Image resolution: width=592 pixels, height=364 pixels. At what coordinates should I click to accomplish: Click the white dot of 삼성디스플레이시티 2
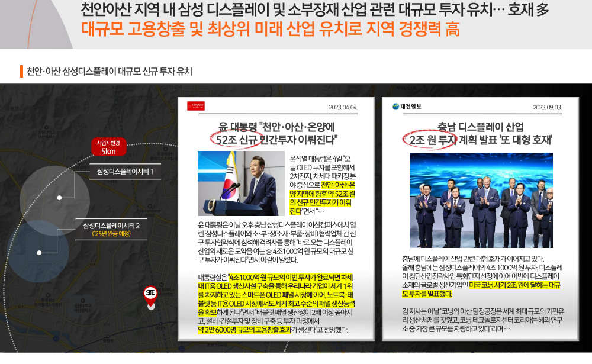tap(39, 253)
